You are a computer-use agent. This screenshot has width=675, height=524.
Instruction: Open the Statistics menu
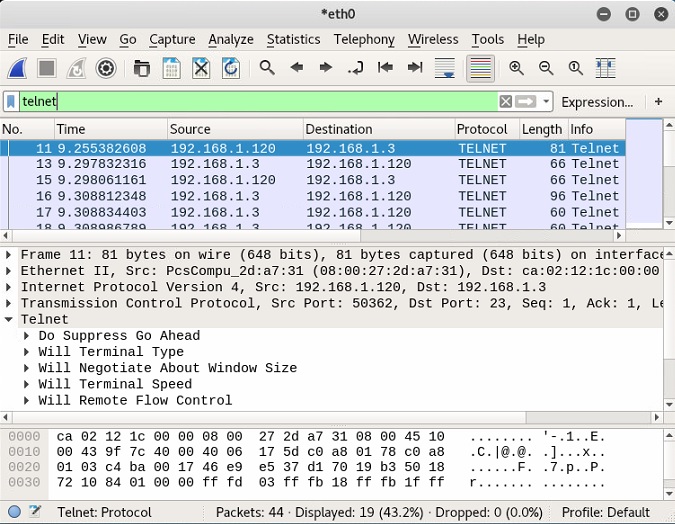click(293, 39)
